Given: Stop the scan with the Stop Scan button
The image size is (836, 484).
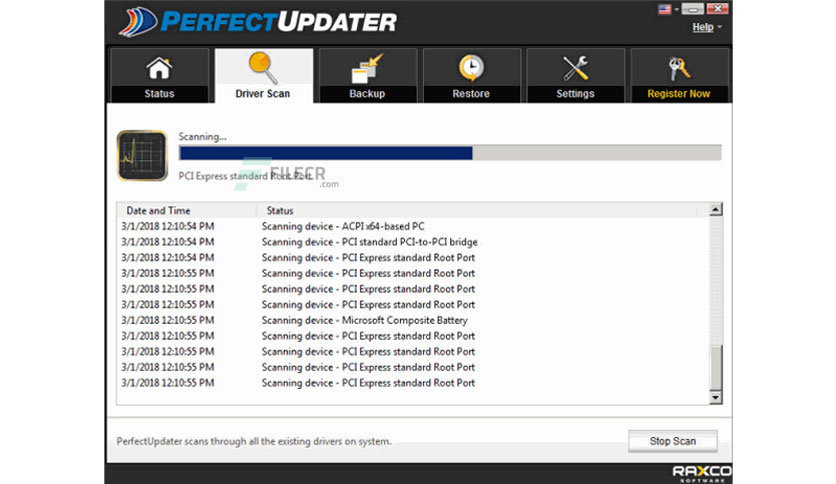Looking at the screenshot, I should [673, 441].
